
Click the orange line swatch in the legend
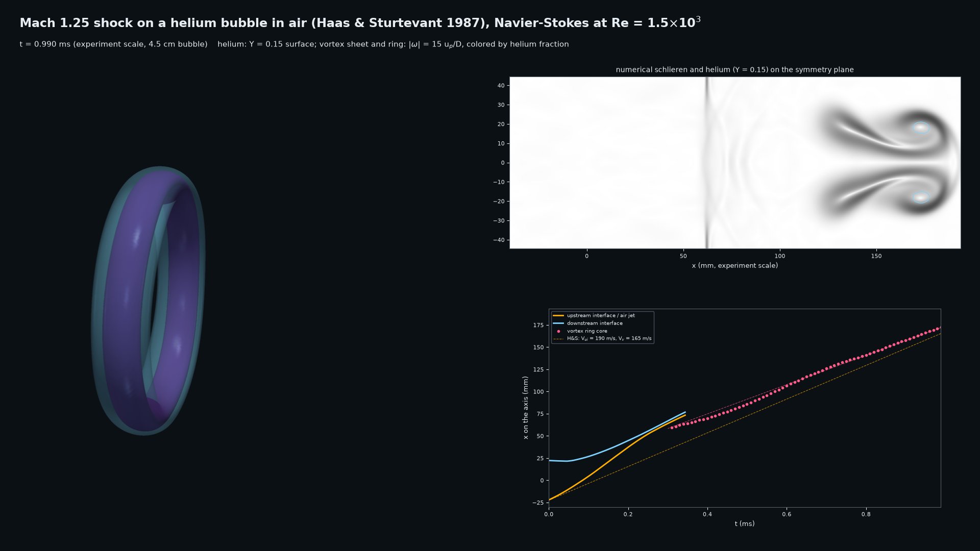(x=558, y=316)
